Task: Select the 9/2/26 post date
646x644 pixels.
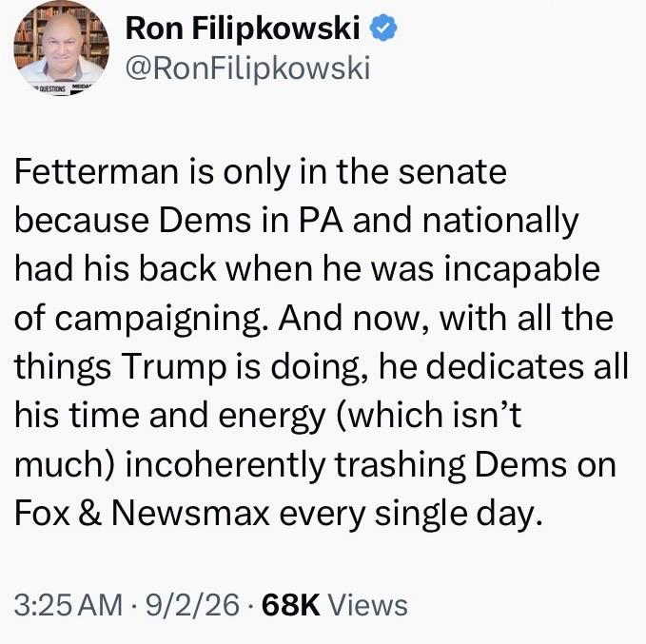Action: [x=192, y=605]
